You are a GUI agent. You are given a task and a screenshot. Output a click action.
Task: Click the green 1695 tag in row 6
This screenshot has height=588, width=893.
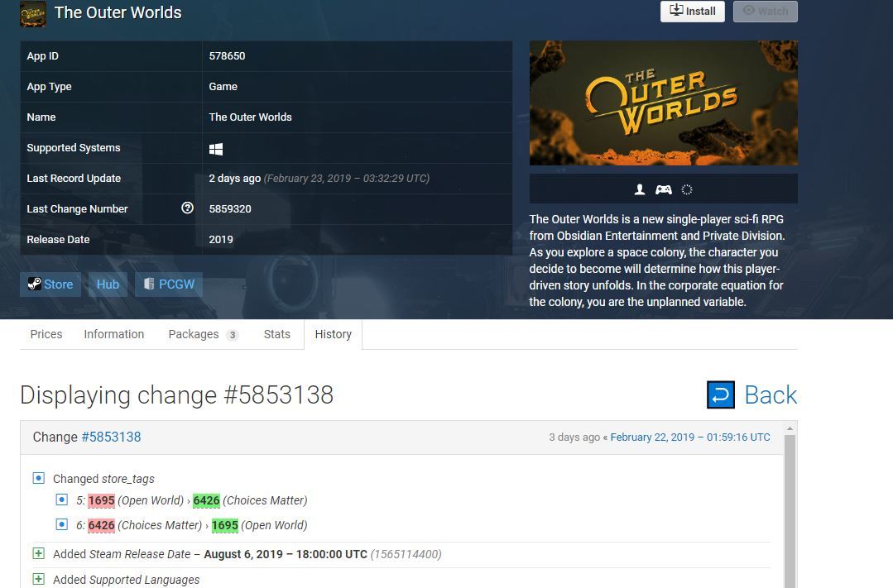pos(225,525)
